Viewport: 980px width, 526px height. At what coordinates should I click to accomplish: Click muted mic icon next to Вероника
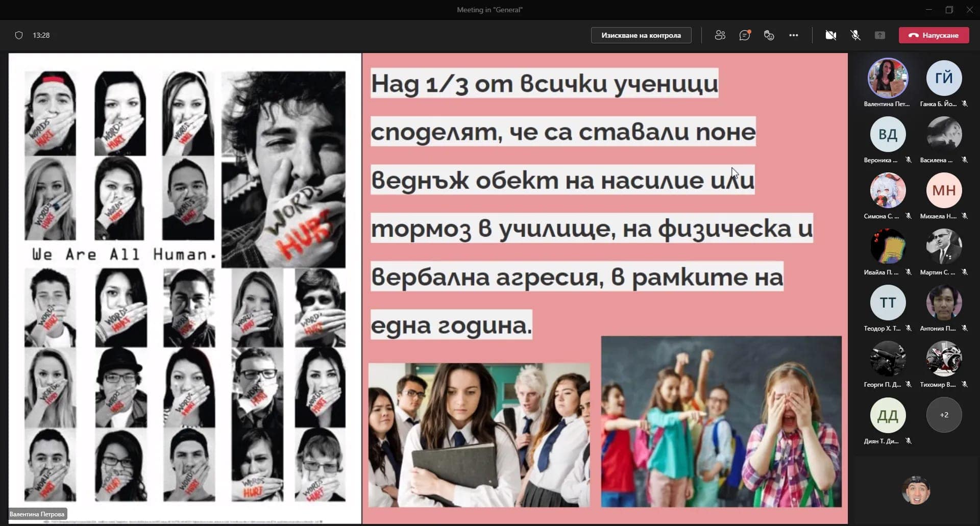tap(909, 160)
